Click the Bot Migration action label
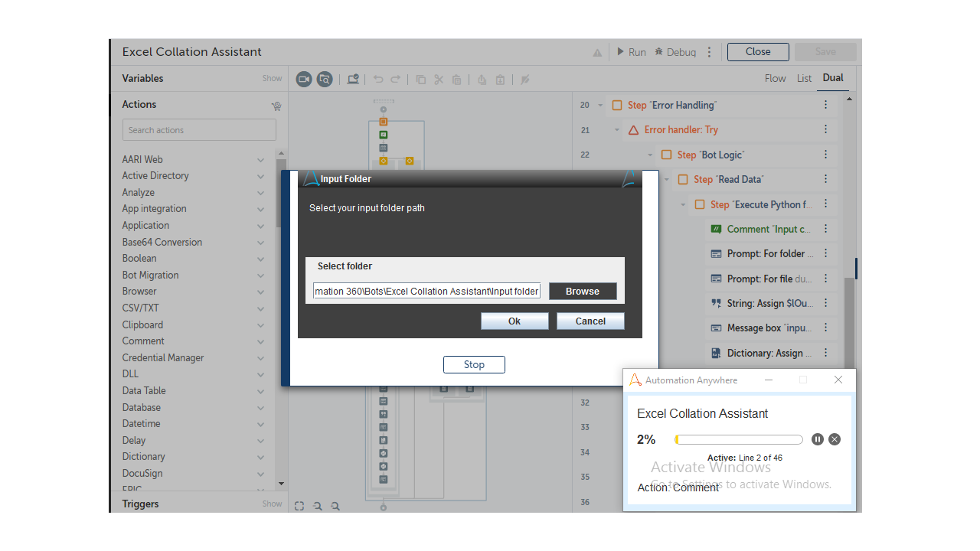The height and width of the screenshot is (551, 980). tap(150, 275)
